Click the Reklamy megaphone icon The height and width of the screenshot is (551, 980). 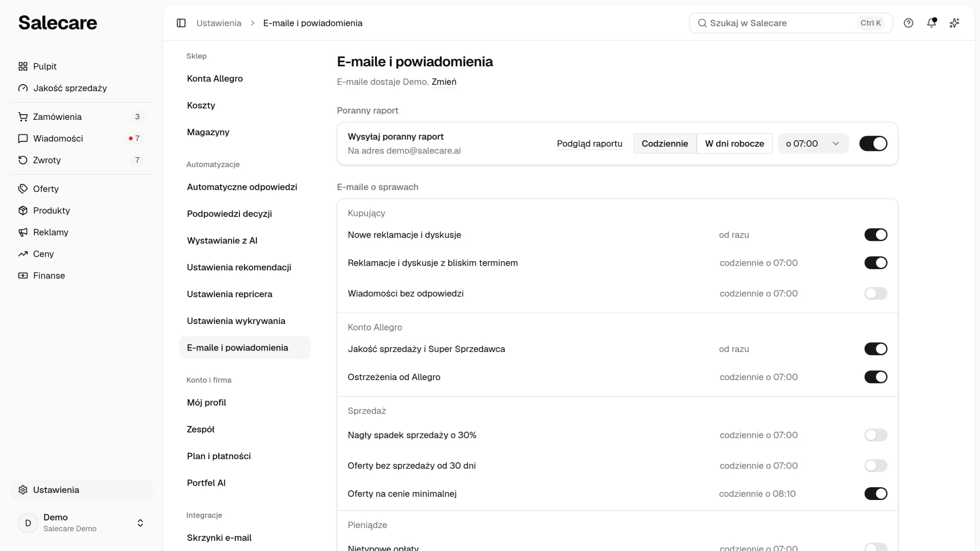point(23,232)
